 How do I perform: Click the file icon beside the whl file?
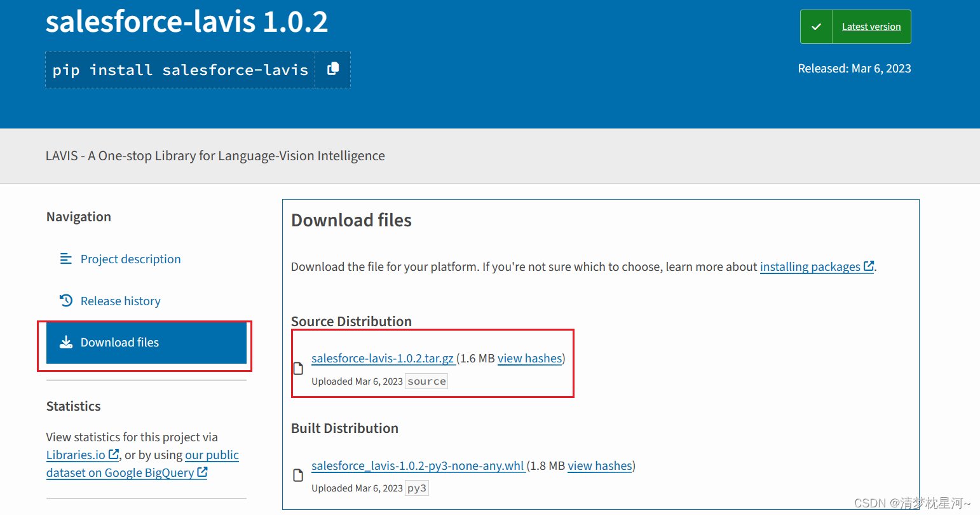coord(298,476)
